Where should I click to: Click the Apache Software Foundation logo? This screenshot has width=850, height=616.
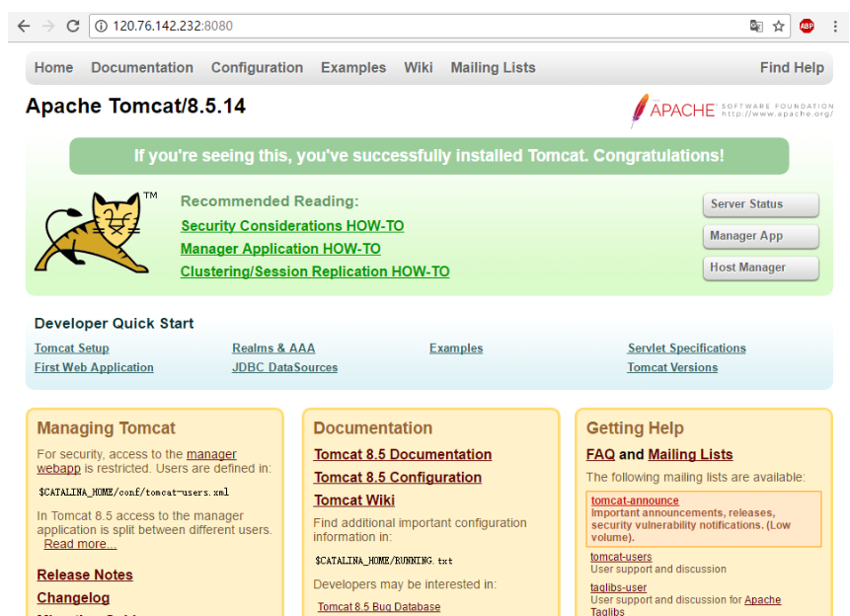732,111
